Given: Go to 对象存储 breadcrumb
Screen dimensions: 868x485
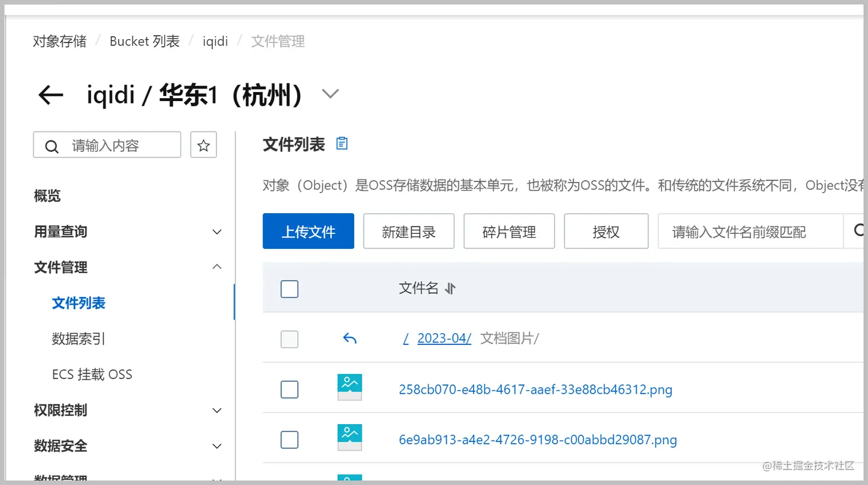Looking at the screenshot, I should 60,41.
